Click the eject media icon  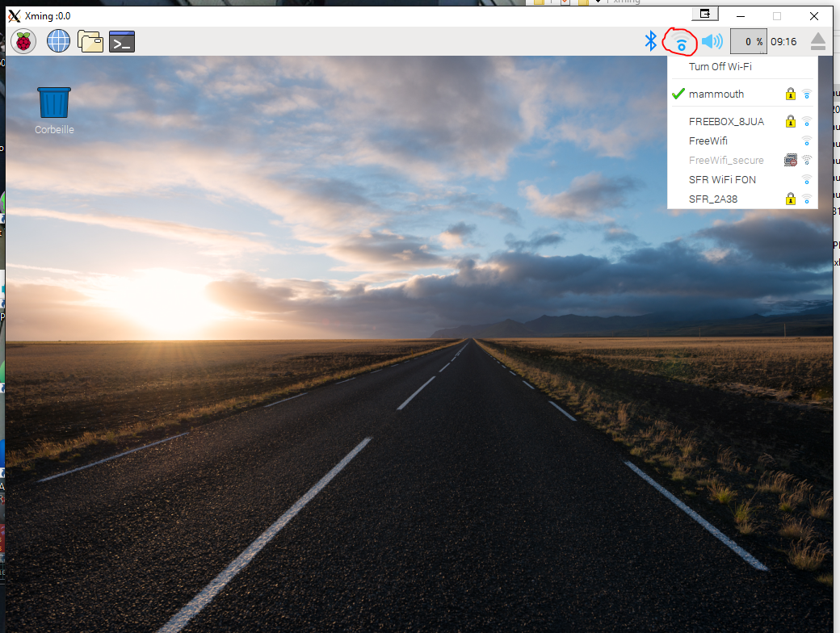tap(818, 41)
